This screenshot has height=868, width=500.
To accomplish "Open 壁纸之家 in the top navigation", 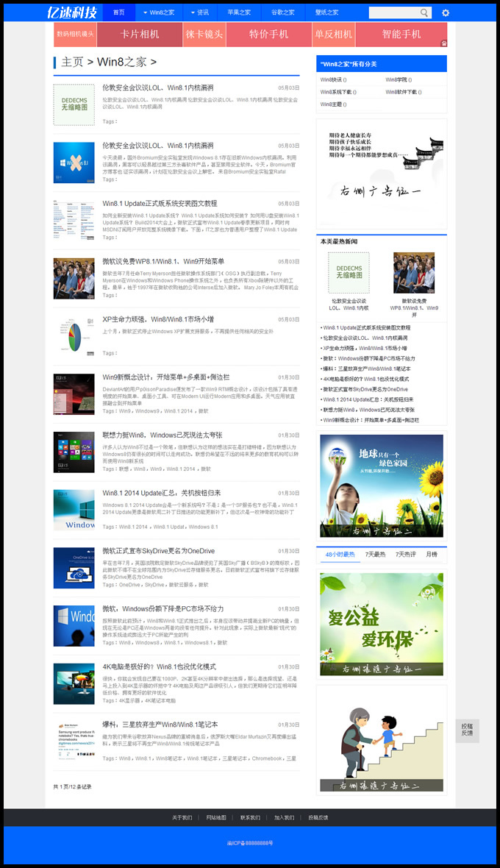I will coord(326,13).
